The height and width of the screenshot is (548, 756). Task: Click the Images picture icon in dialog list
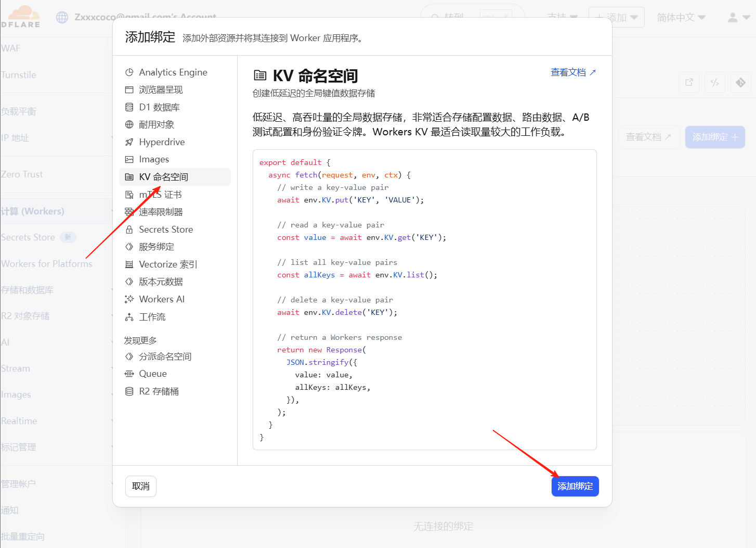[x=129, y=159]
